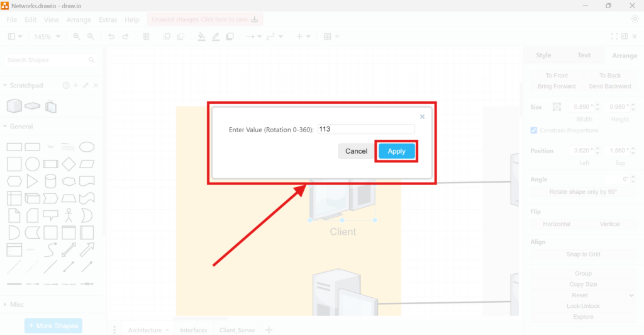Open the Line Color pencil tool
Image resolution: width=644 pixels, height=335 pixels.
[x=216, y=37]
